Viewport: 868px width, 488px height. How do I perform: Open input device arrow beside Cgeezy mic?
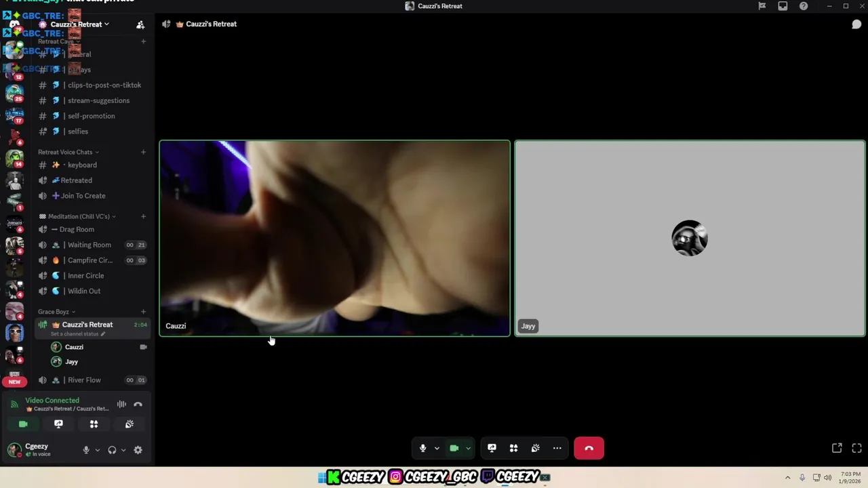[97, 450]
